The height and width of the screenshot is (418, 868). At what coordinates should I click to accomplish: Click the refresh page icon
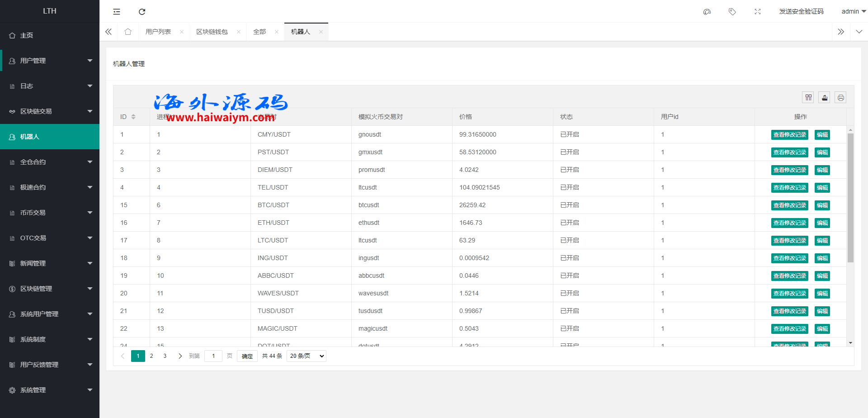142,12
